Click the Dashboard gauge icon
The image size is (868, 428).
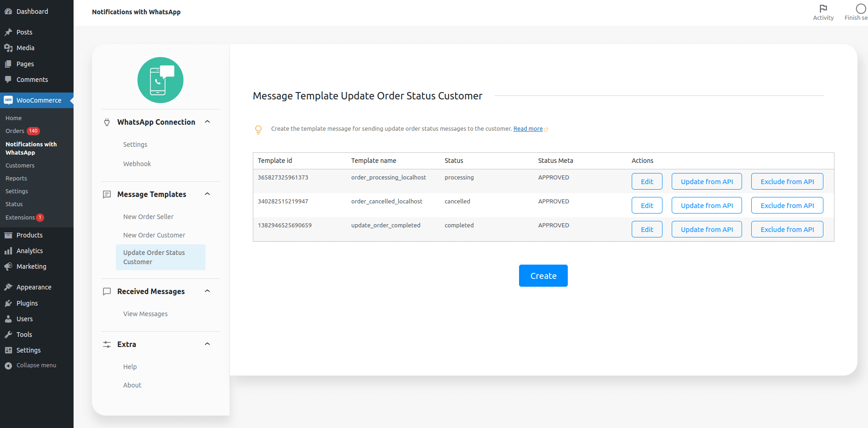point(8,12)
